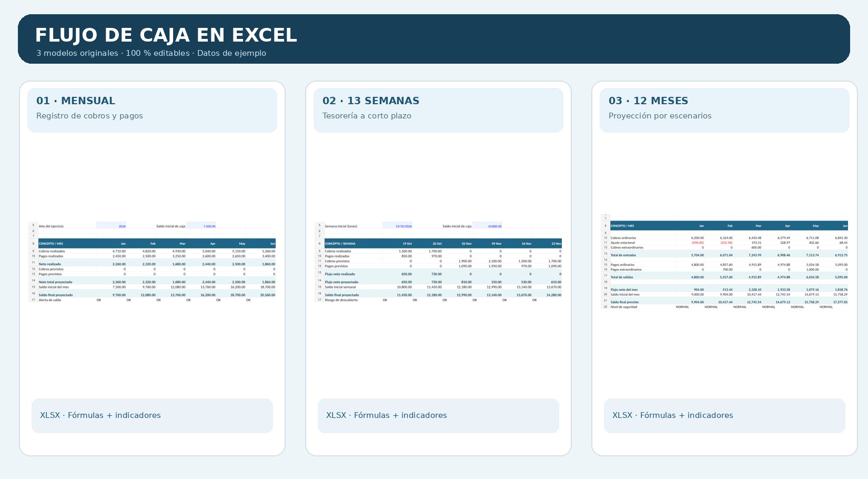
Task: Click the "Pagos extraordinarios" row label
Action: (626, 270)
